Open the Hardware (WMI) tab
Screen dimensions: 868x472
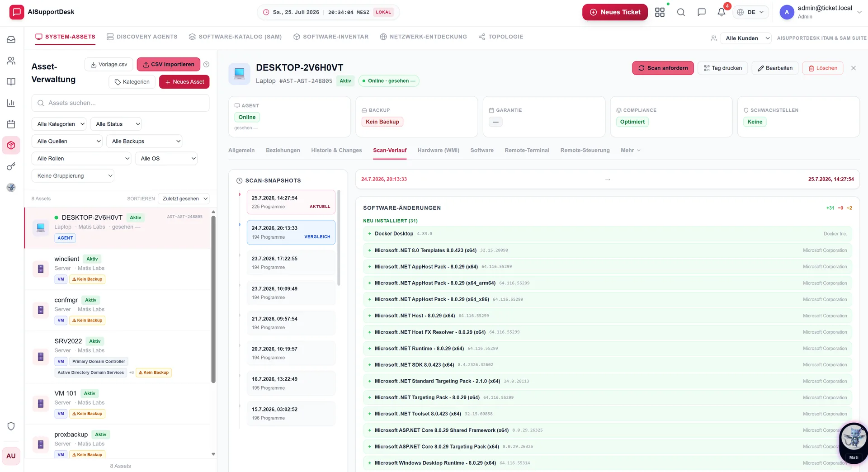438,150
